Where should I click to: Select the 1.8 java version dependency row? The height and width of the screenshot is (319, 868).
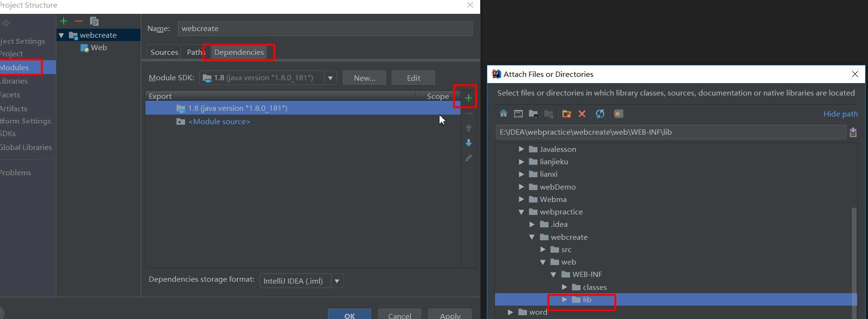pos(303,108)
